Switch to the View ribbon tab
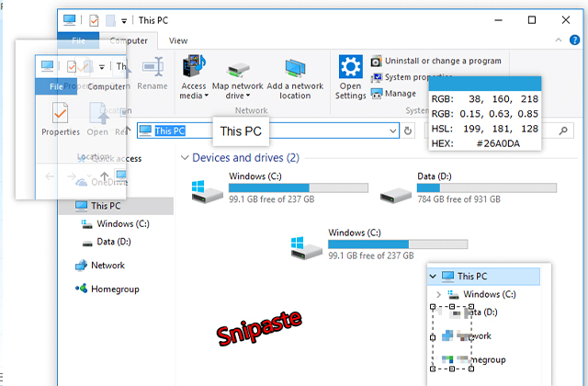 (x=178, y=40)
